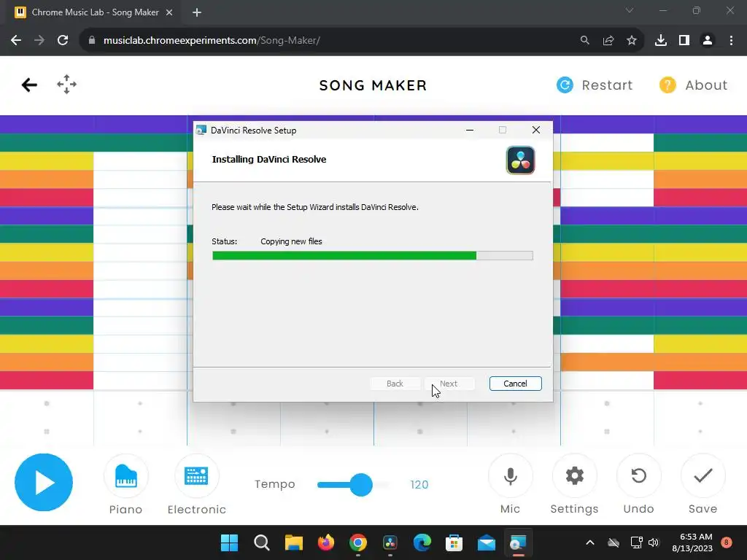Click the disabled Next button in Setup
This screenshot has height=560, width=747.
[x=449, y=384]
